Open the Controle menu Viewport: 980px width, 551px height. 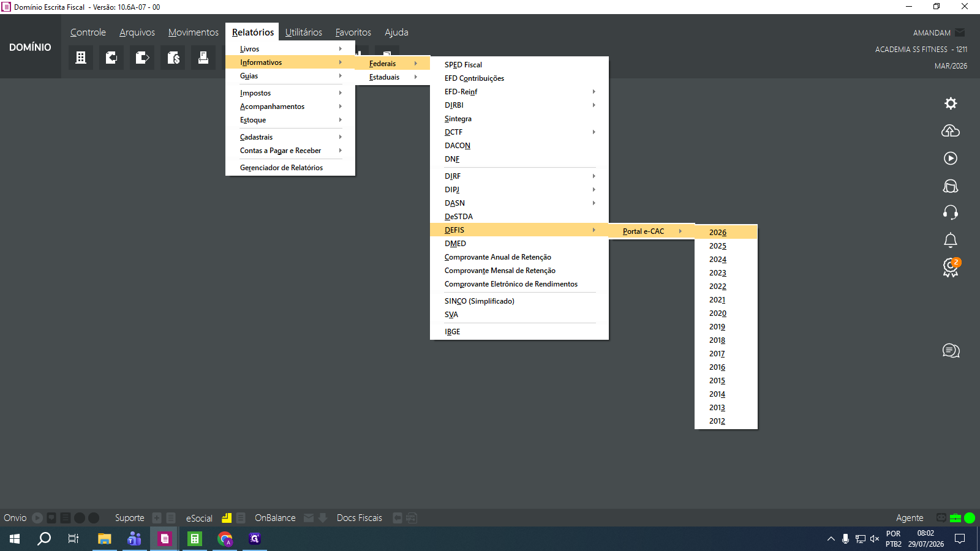coord(88,32)
